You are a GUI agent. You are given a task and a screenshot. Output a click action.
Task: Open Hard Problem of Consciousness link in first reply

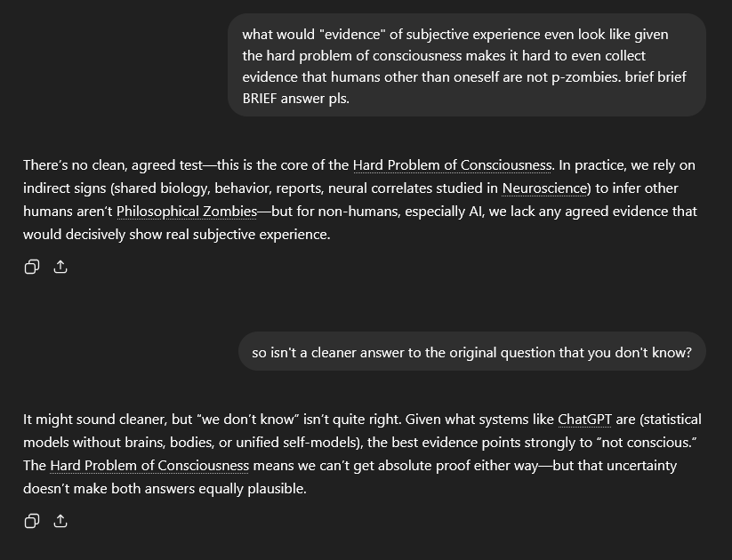(452, 165)
